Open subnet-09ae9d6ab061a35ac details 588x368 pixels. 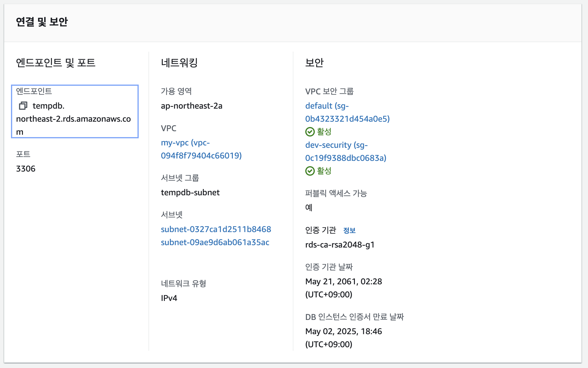click(x=215, y=242)
